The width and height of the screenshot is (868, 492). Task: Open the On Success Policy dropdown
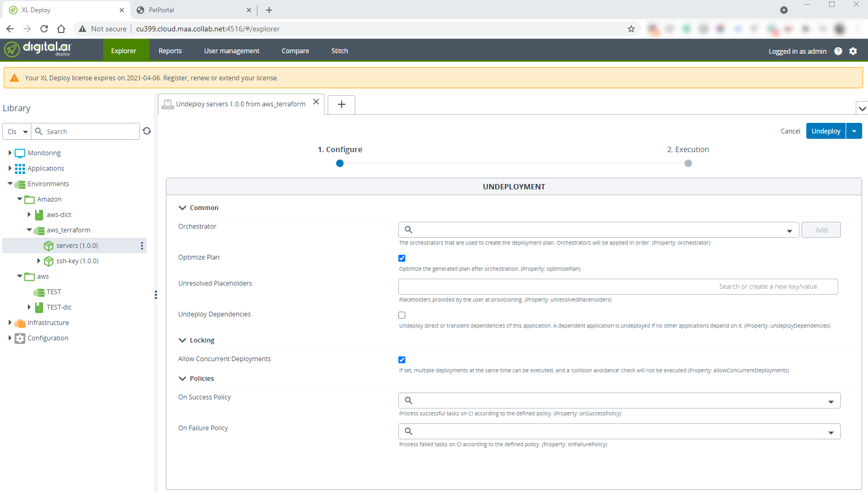coord(831,401)
